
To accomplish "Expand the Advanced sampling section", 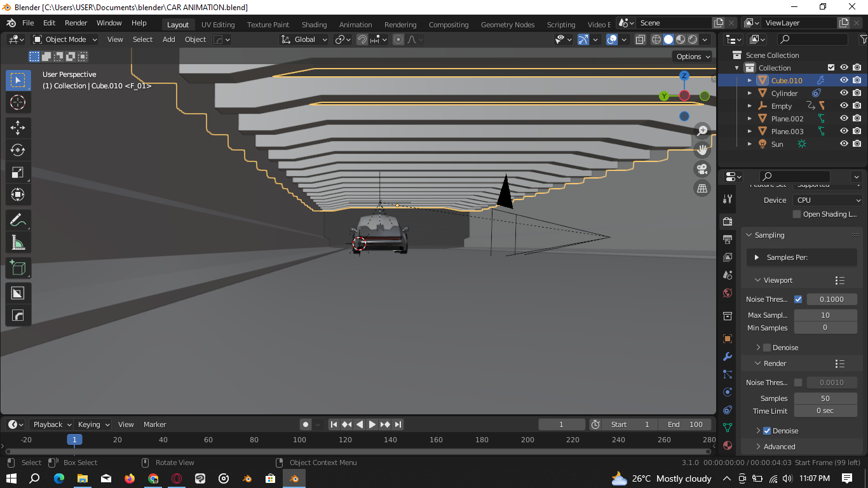I will pos(759,447).
